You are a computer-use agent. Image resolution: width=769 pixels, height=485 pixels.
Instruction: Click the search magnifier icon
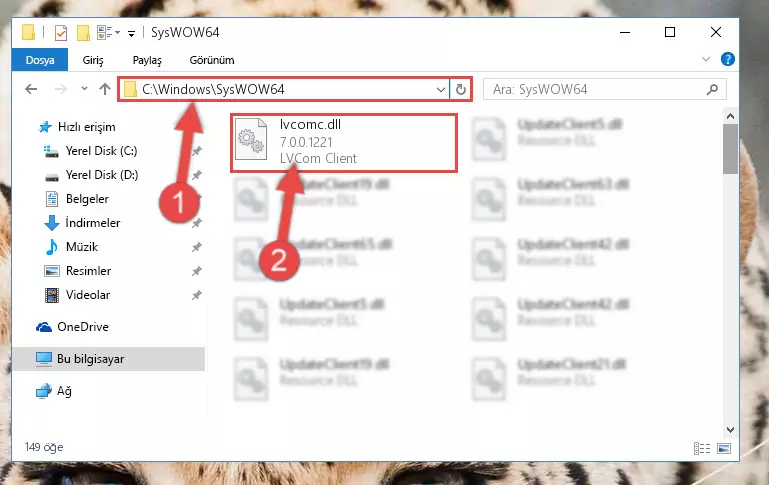click(x=712, y=89)
